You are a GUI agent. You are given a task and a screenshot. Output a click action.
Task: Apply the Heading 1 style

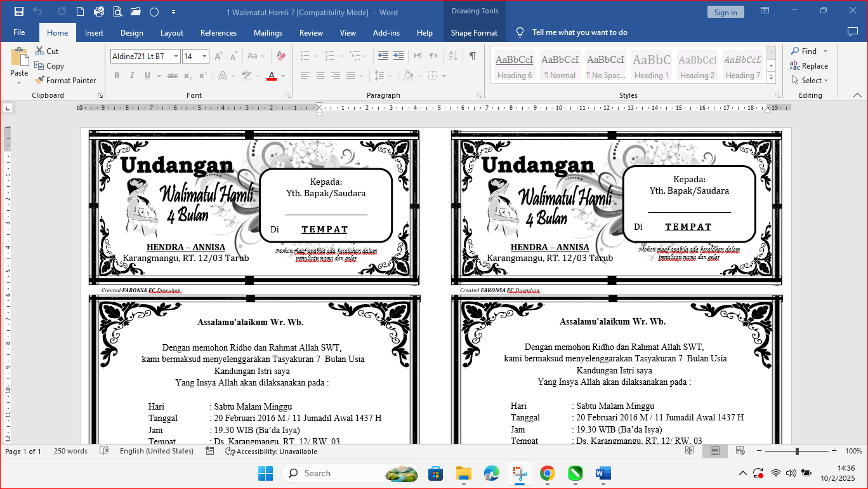651,65
